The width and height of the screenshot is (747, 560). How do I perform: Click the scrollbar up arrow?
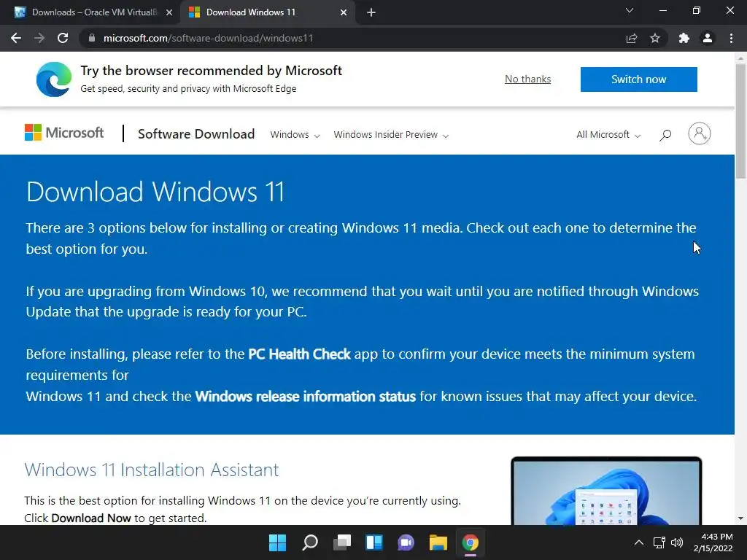[740, 58]
